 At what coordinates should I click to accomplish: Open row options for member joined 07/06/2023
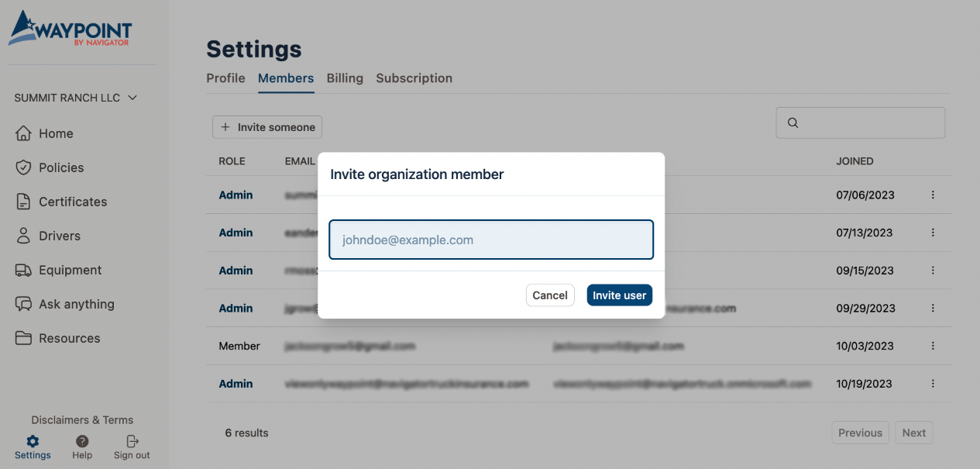coord(933,195)
